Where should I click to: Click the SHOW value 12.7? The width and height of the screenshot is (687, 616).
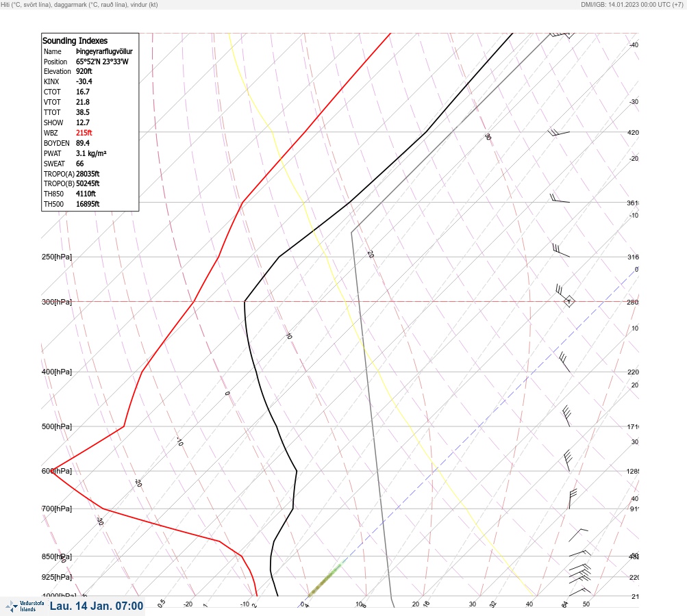pyautogui.click(x=83, y=123)
